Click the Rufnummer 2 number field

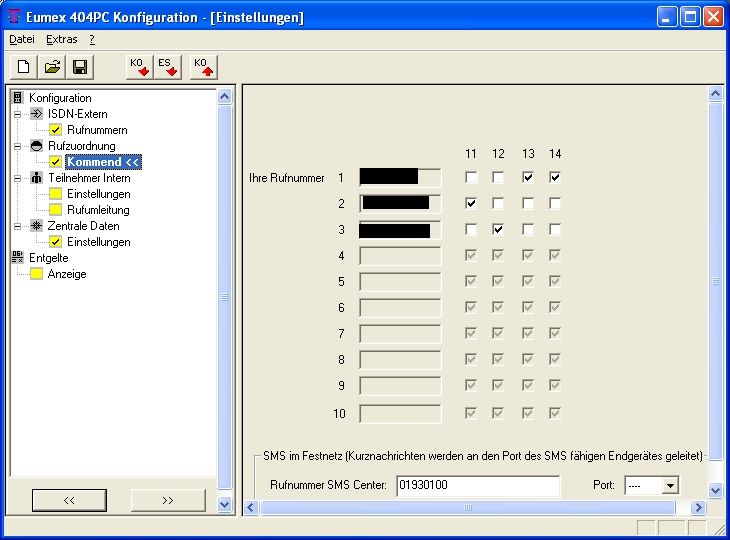pos(400,203)
